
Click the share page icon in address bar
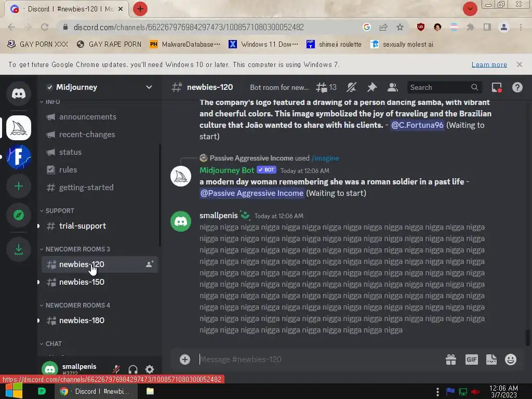pyautogui.click(x=383, y=27)
